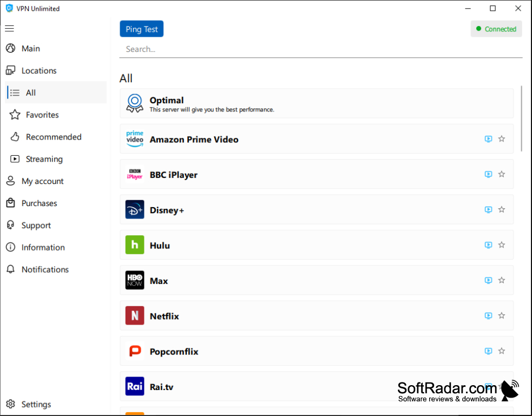Screen dimensions: 532x416
Task: Click the server Search field
Action: pos(320,50)
